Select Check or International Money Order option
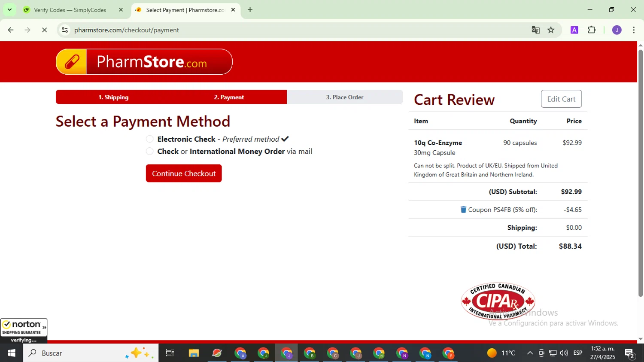 coord(149,151)
